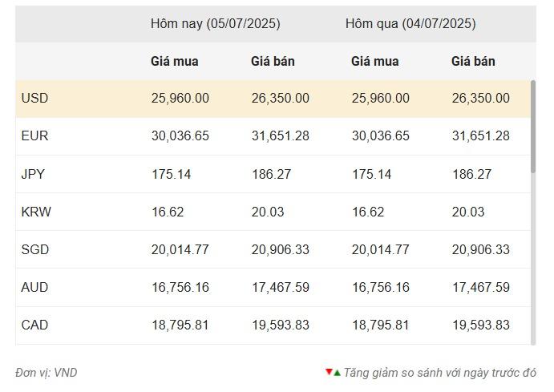Image resolution: width=554 pixels, height=392 pixels.
Task: Click today's USD buy price 25,960.00
Action: click(x=180, y=99)
